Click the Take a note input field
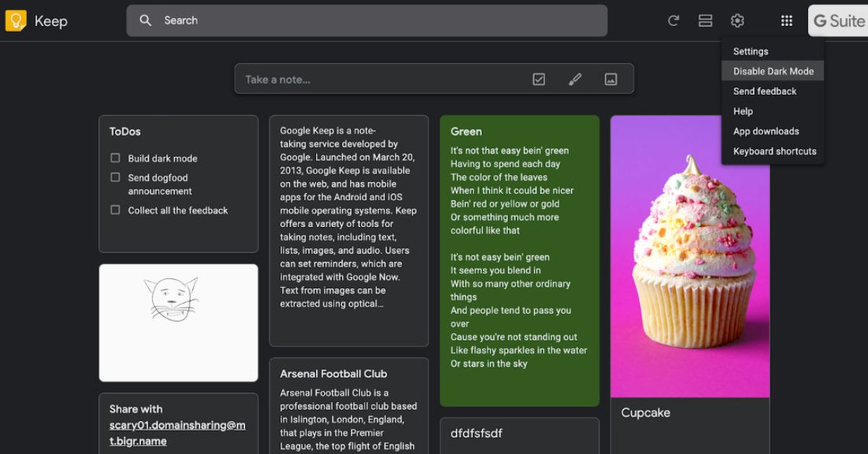Viewport: 868px width, 454px height. [376, 80]
